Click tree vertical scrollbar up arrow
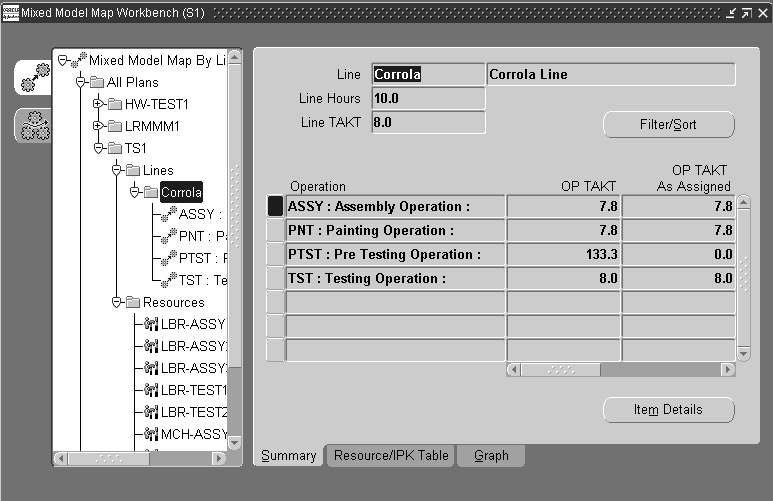The image size is (773, 501). point(235,57)
